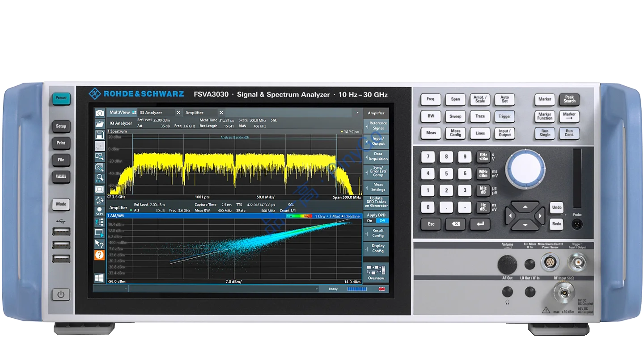
Task: Click the Esc key on the keypad
Action: coord(431,224)
